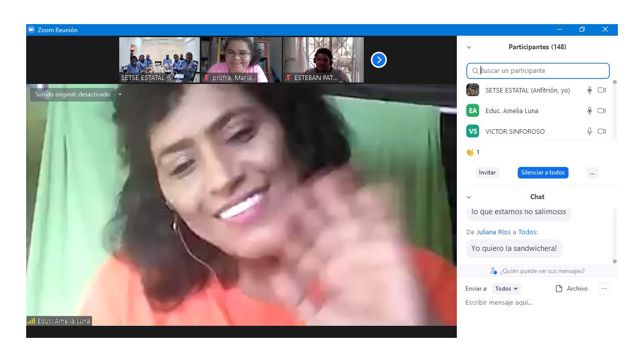Click the signal strength icon by Educ. Amelia Luna

[31, 321]
